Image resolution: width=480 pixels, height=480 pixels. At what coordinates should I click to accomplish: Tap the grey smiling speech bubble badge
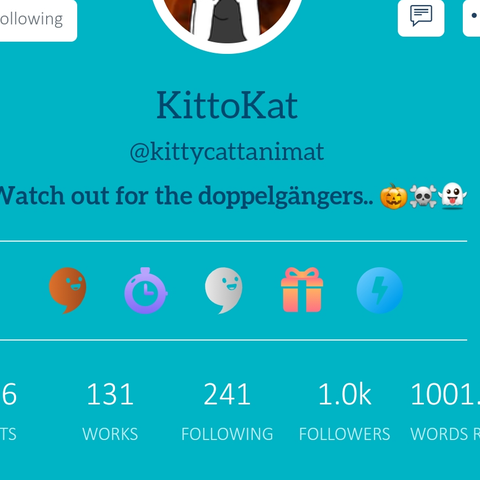(x=224, y=290)
